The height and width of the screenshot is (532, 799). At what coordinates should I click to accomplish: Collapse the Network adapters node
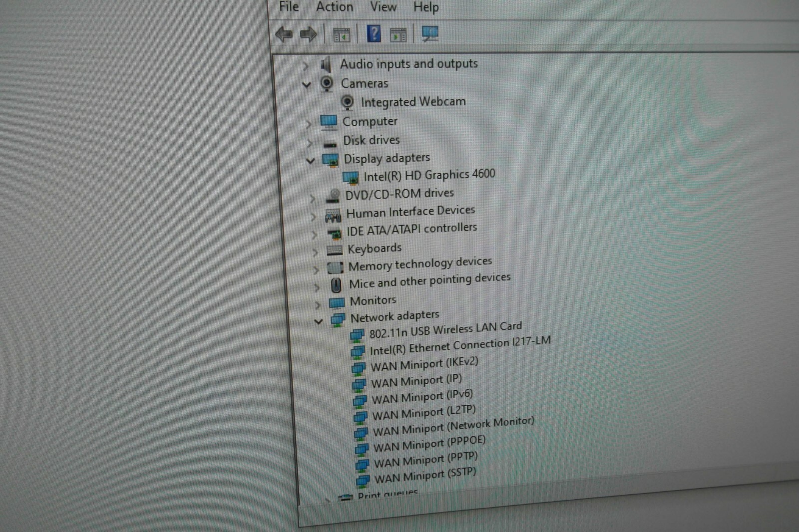[319, 322]
